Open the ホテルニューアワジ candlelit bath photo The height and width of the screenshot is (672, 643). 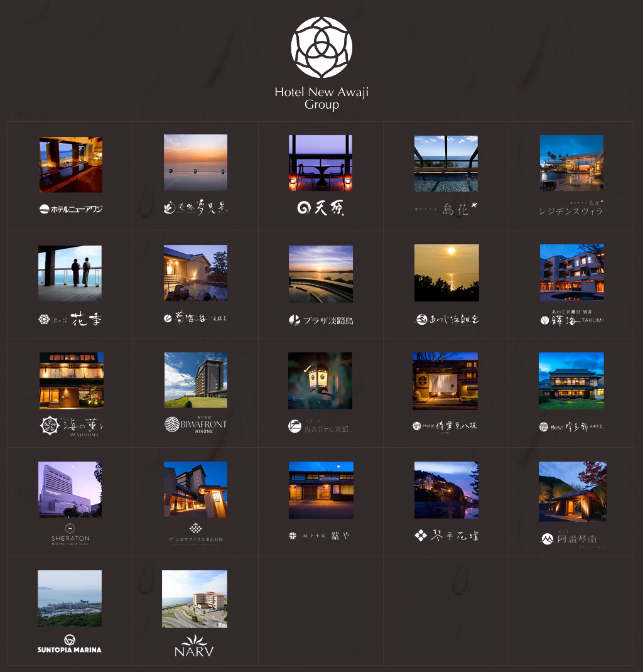coord(71,165)
